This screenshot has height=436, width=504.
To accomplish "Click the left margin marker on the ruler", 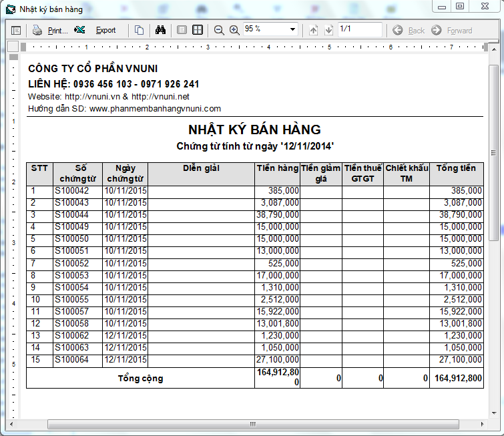I will (x=23, y=47).
